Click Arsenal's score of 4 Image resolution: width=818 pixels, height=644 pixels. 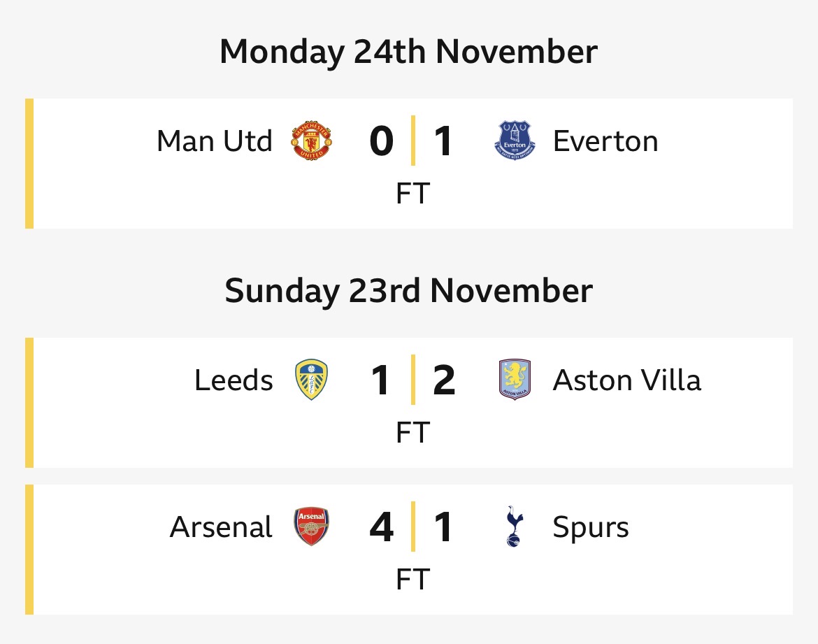click(381, 527)
